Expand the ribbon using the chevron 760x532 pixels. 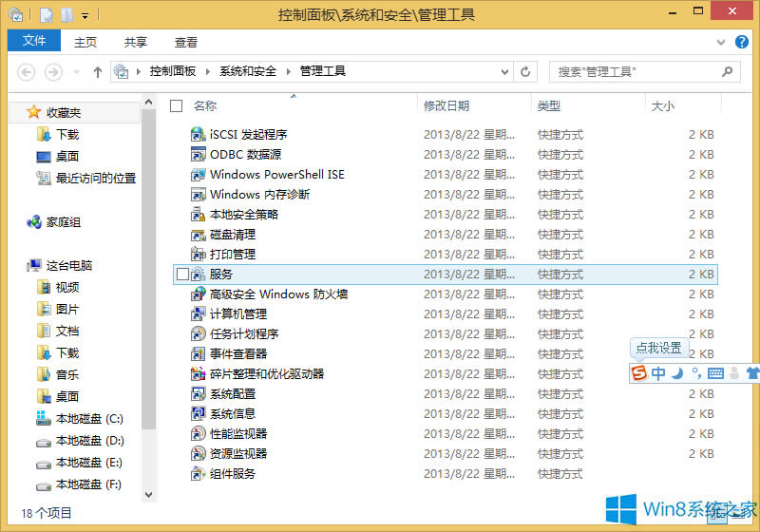point(724,43)
